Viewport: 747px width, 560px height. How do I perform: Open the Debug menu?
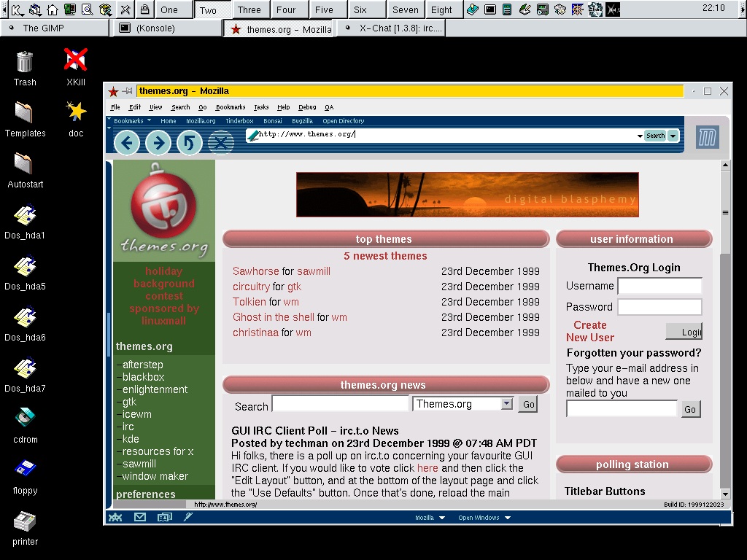click(x=307, y=107)
